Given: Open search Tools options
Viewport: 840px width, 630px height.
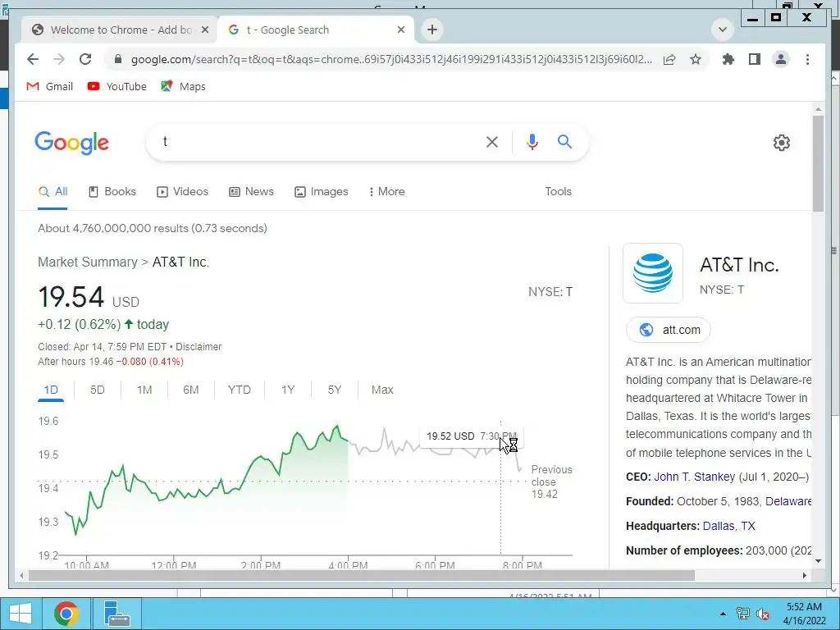Looking at the screenshot, I should tap(558, 192).
